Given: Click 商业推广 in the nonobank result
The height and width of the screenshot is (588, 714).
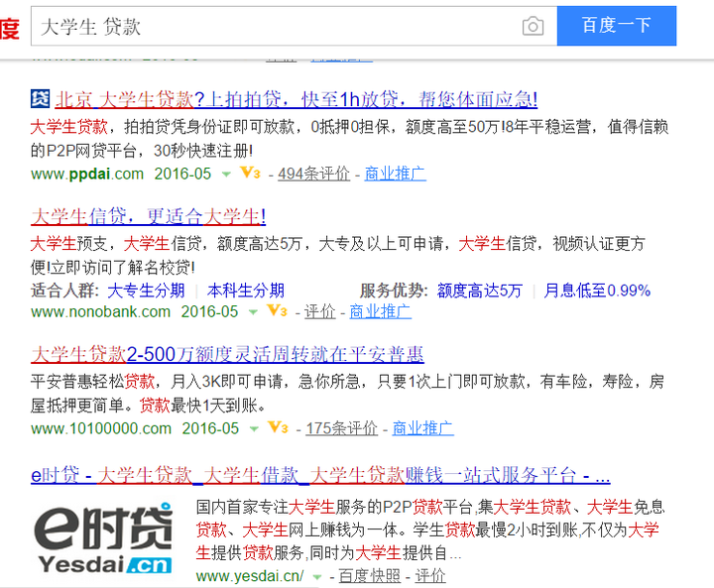Looking at the screenshot, I should 380,311.
